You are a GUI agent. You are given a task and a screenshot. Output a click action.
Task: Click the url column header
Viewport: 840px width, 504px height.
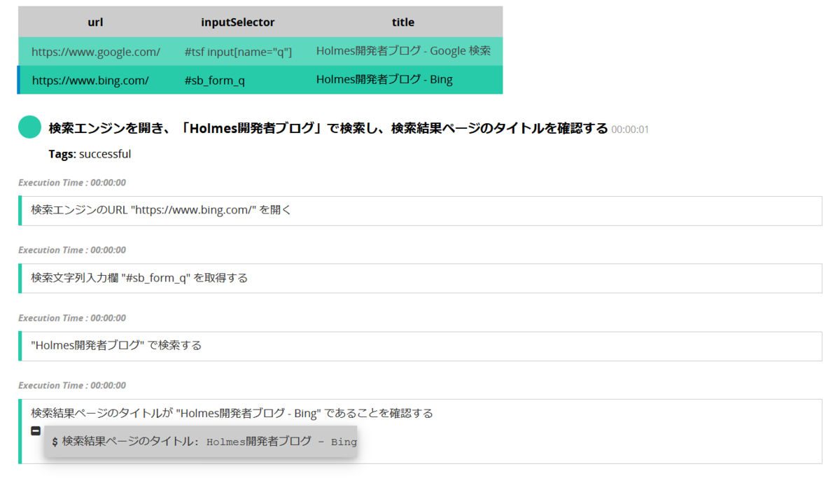pyautogui.click(x=96, y=22)
